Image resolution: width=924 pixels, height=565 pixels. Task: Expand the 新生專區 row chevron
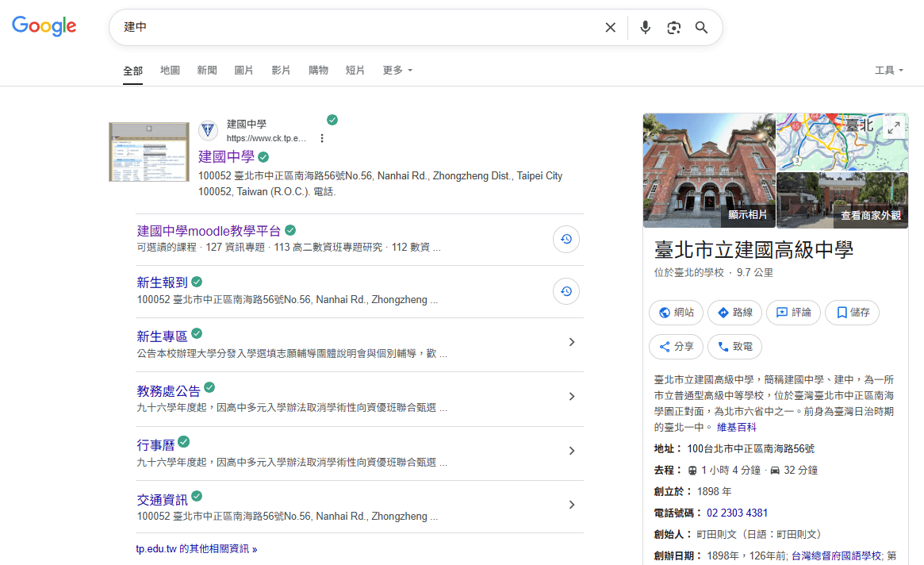[571, 342]
